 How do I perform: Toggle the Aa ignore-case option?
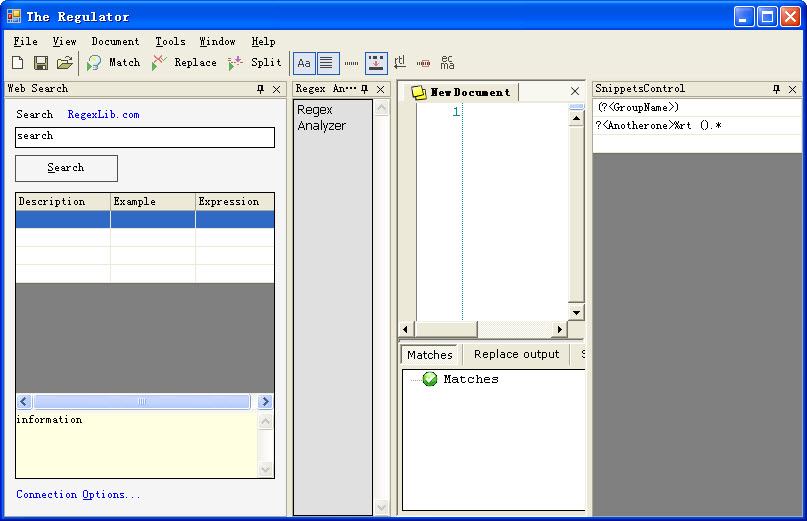tap(304, 63)
